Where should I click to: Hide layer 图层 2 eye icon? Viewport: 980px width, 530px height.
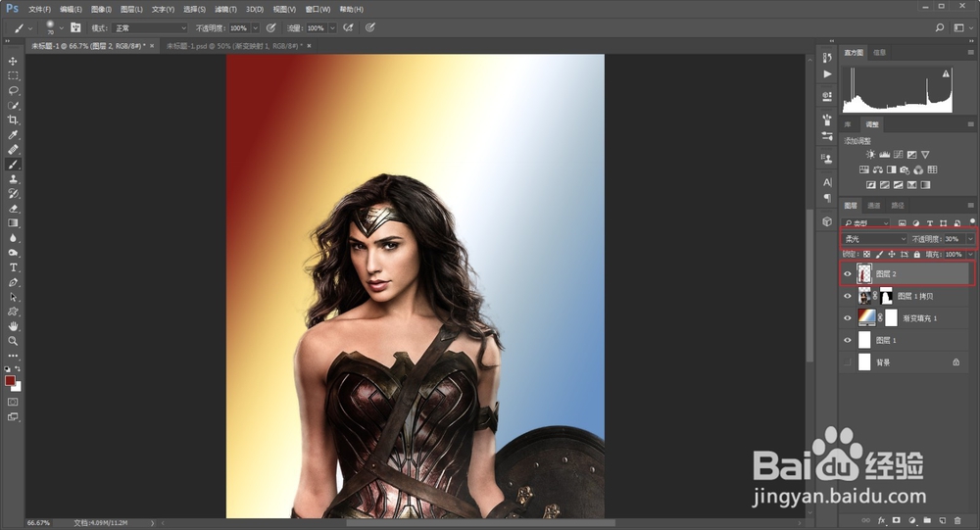[848, 273]
